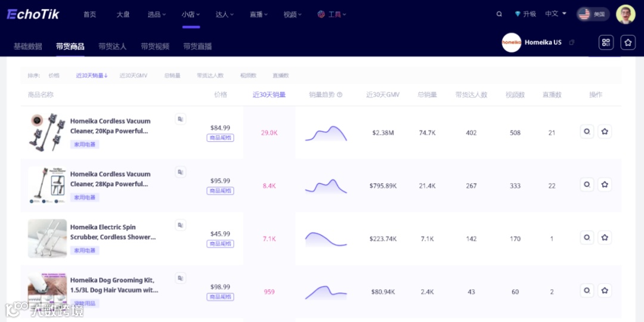Click 商品规格 button under $95.99
The height and width of the screenshot is (322, 644).
(220, 191)
